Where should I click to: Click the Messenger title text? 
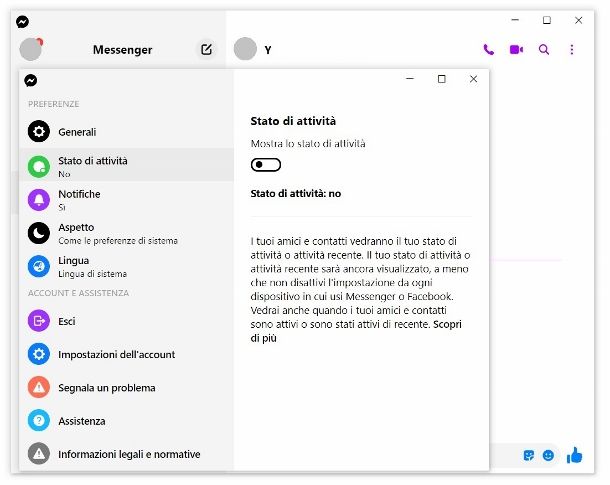123,50
